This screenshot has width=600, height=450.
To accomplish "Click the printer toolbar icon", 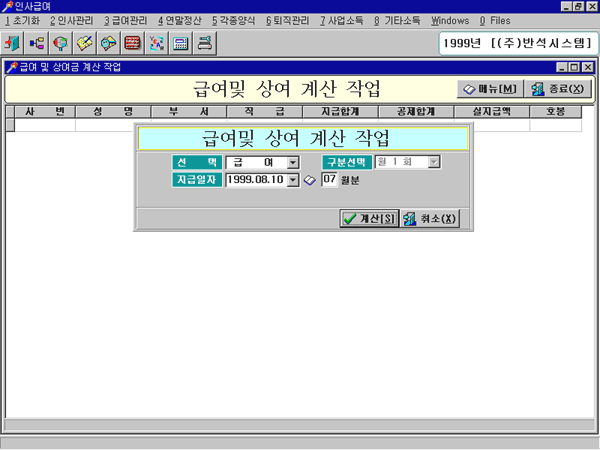I will click(x=205, y=43).
